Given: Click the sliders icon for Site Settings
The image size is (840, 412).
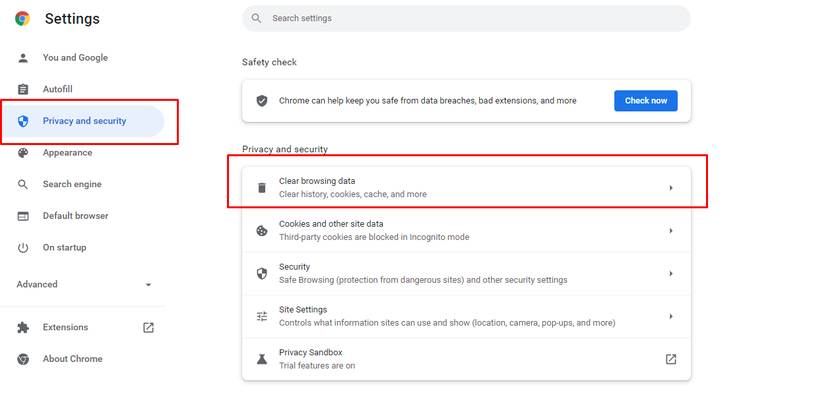Looking at the screenshot, I should (x=261, y=317).
